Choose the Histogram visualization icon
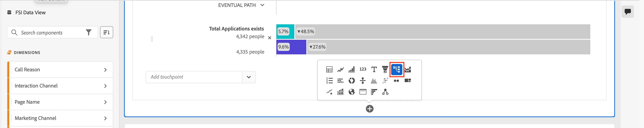Image resolution: width=644 pixels, height=128 pixels. [374, 81]
